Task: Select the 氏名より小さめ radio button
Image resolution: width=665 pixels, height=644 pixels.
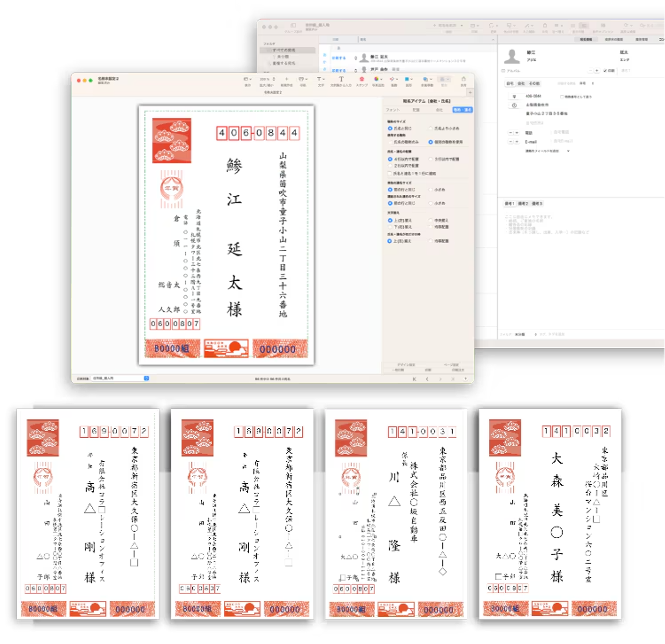Action: tap(431, 129)
